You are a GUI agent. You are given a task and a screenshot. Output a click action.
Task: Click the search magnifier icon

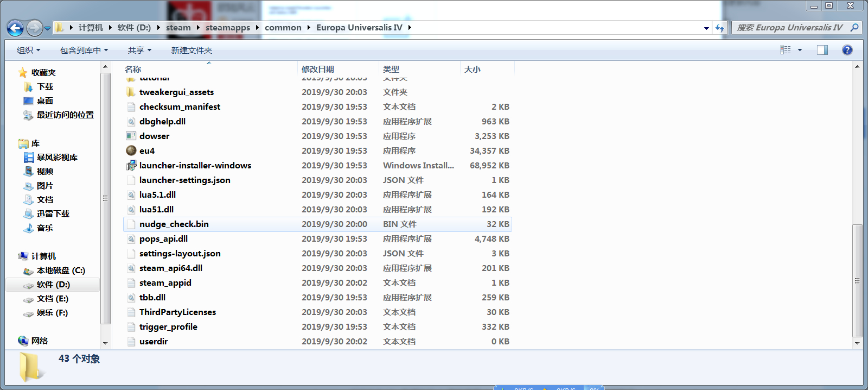pos(854,28)
